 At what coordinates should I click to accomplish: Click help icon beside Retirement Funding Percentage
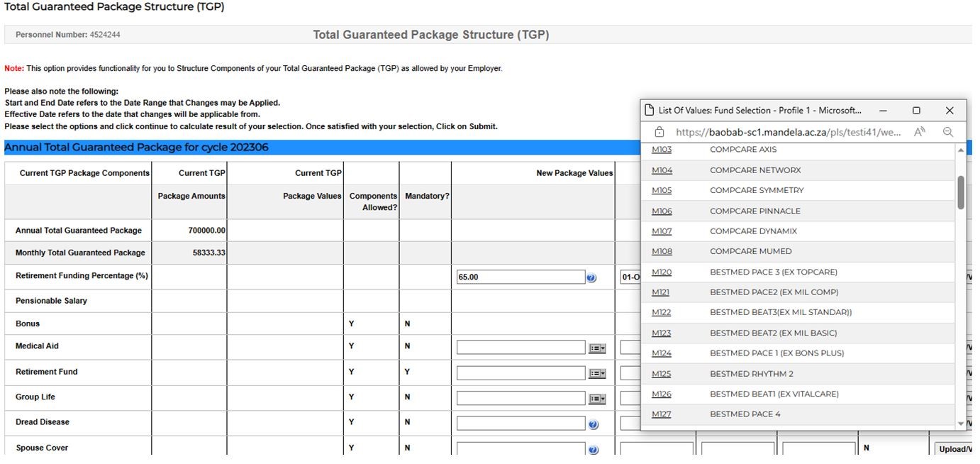(x=591, y=278)
